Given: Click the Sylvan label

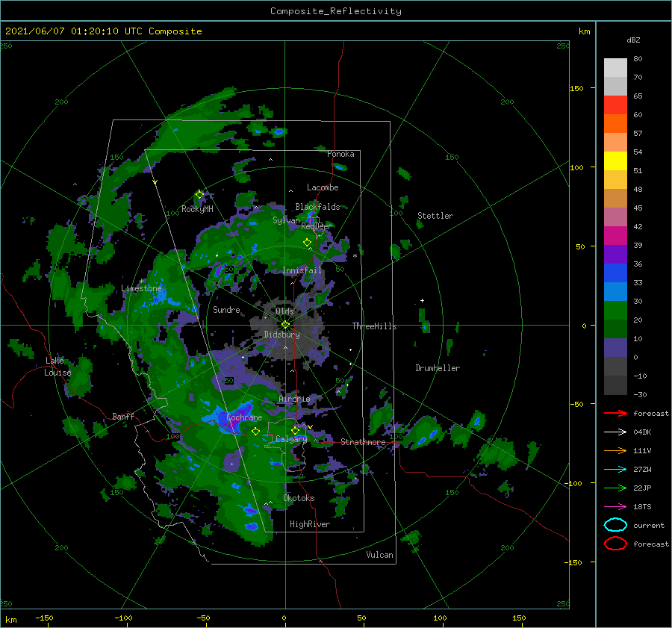Looking at the screenshot, I should click(286, 220).
